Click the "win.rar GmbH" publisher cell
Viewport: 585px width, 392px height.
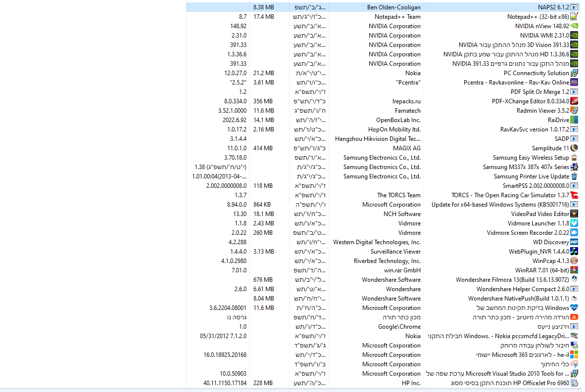click(x=402, y=270)
